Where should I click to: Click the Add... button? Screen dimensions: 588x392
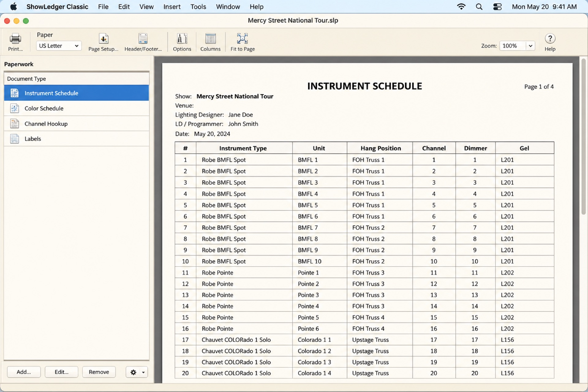24,372
